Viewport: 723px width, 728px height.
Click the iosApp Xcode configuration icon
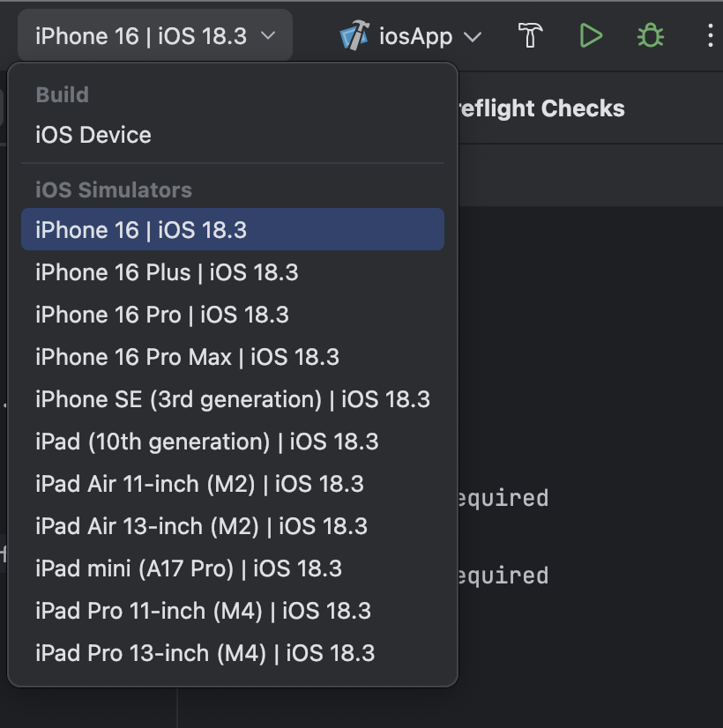pyautogui.click(x=354, y=36)
